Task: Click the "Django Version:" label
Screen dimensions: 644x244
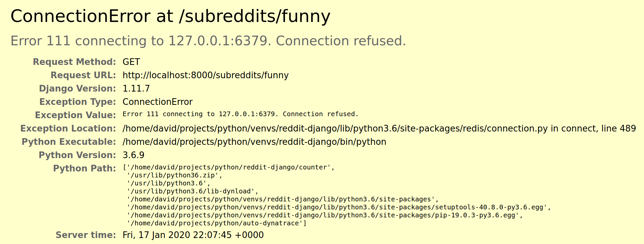Action: click(77, 89)
